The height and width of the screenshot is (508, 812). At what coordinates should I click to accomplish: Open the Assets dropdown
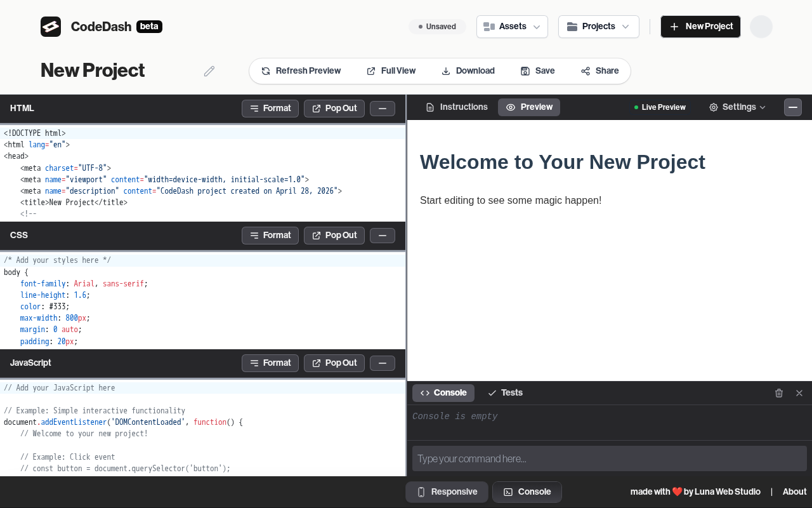tap(512, 27)
